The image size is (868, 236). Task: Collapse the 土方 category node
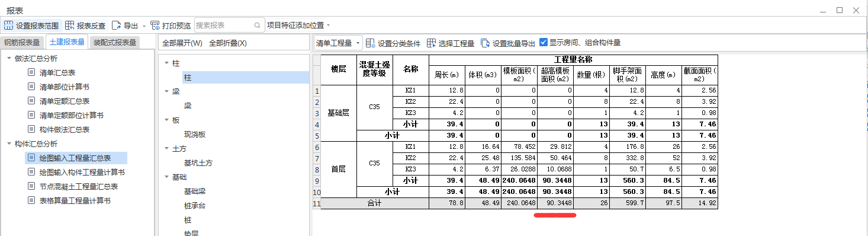click(166, 149)
